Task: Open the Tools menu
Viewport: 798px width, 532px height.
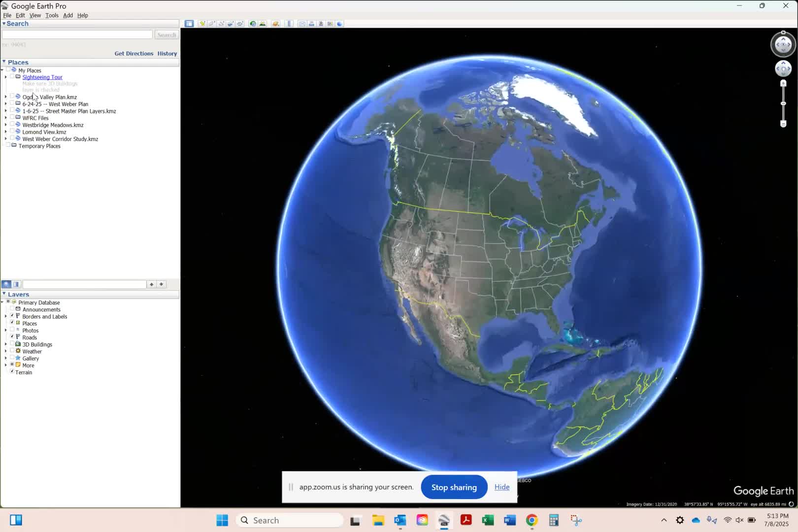Action: (x=52, y=15)
